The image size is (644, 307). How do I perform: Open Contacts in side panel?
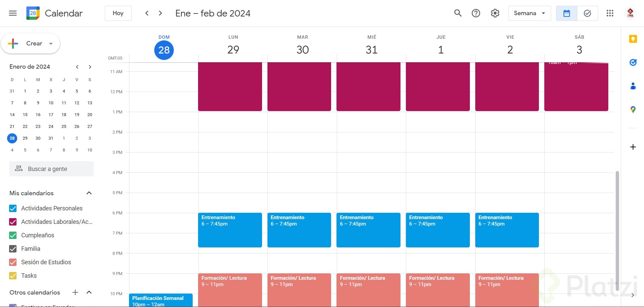[x=633, y=86]
